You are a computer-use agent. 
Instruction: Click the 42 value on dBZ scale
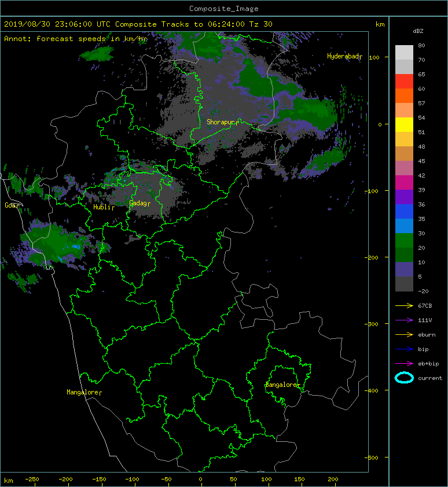(421, 175)
